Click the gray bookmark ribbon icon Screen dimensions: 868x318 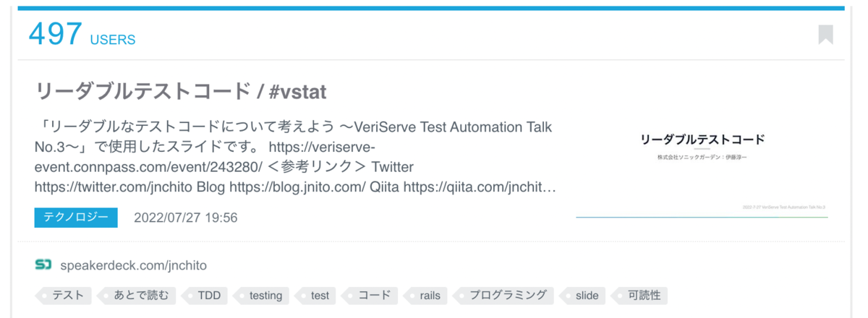tap(825, 35)
